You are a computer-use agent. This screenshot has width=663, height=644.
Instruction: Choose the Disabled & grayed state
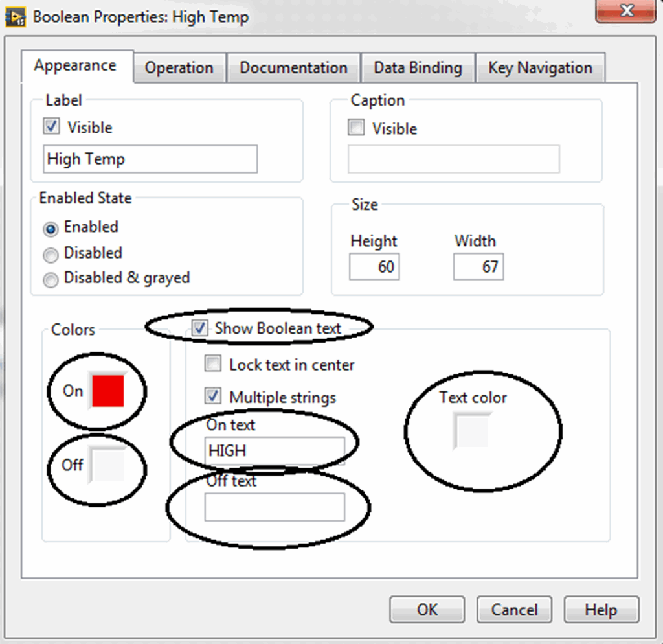(x=51, y=280)
